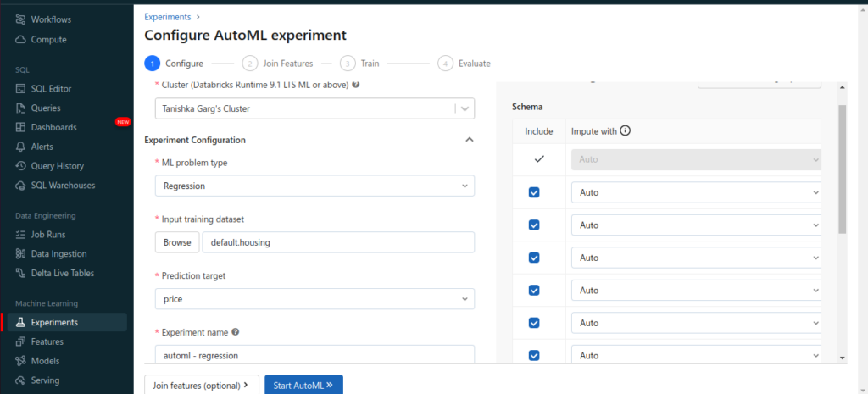Image resolution: width=868 pixels, height=394 pixels.
Task: Toggle the third Include checkbox in Schema
Action: tap(534, 258)
